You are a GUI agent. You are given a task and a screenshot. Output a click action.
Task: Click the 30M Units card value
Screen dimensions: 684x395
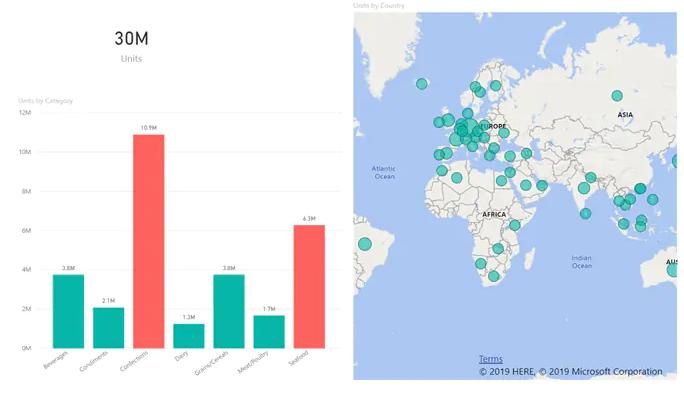coord(131,38)
